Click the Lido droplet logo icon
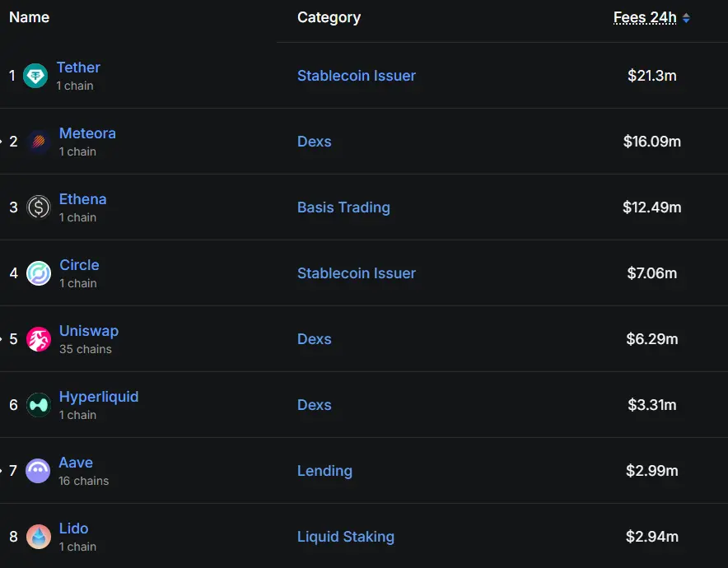The width and height of the screenshot is (728, 568). [x=39, y=537]
